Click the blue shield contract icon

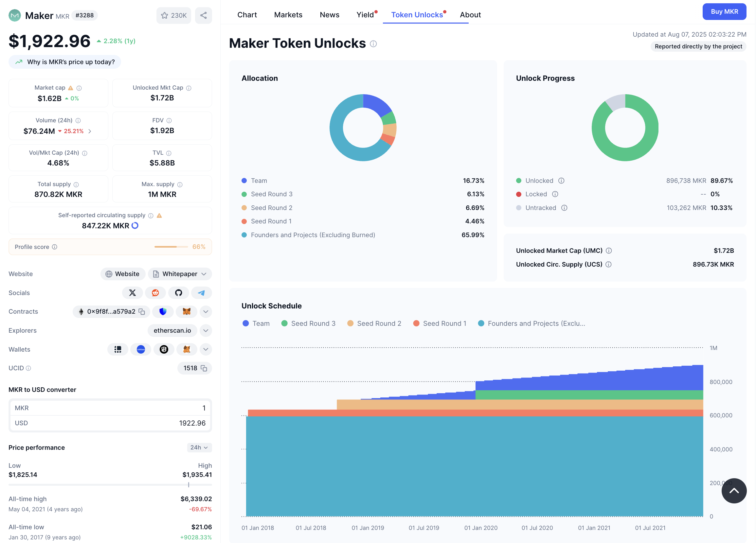[163, 312]
